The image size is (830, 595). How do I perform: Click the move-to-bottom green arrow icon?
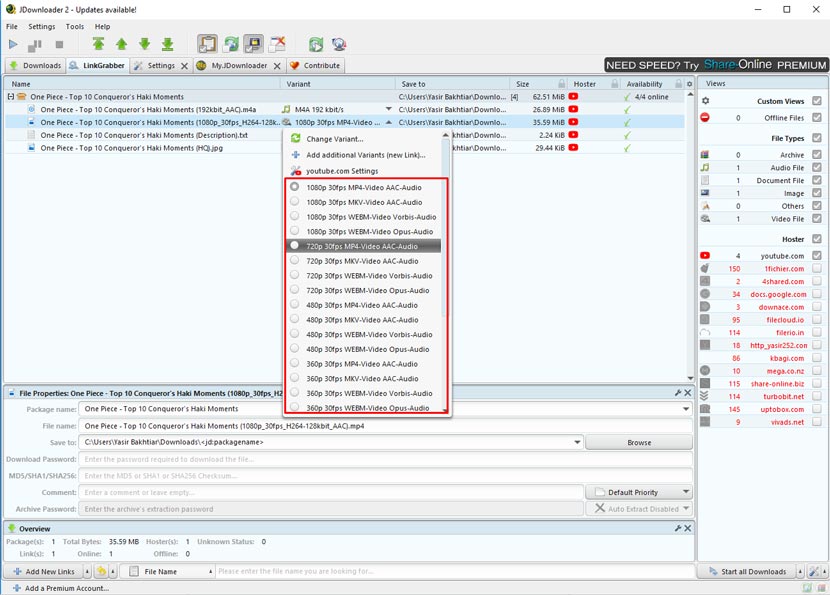(167, 45)
